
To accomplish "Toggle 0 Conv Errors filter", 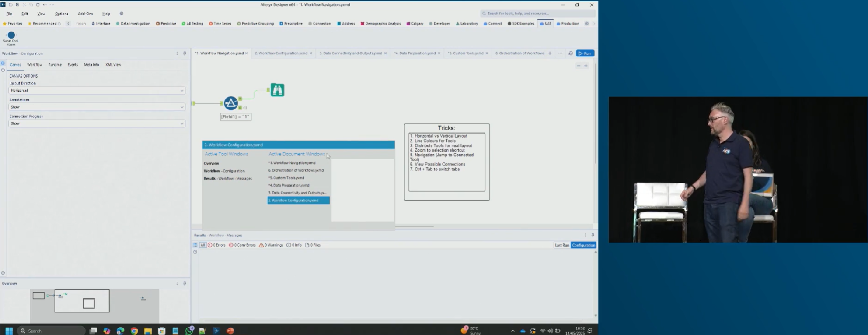I will (x=242, y=245).
